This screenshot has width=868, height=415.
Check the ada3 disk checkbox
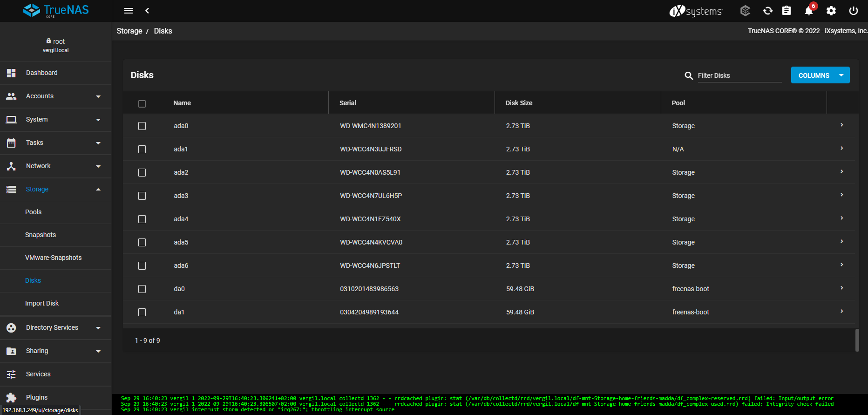pos(142,196)
